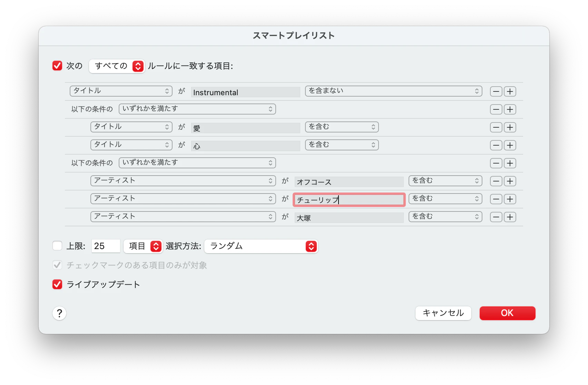This screenshot has height=385, width=588.
Task: Open help with the question mark button
Action: [59, 313]
